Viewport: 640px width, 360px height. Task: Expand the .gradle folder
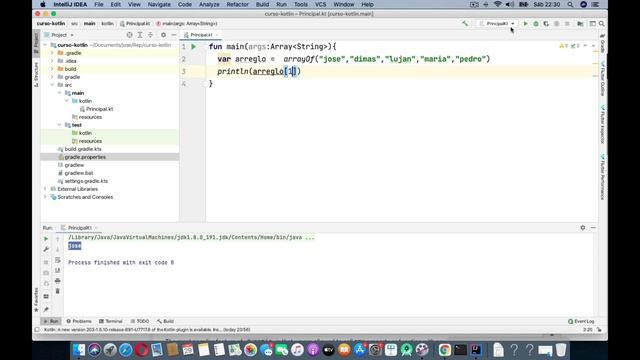[52, 53]
